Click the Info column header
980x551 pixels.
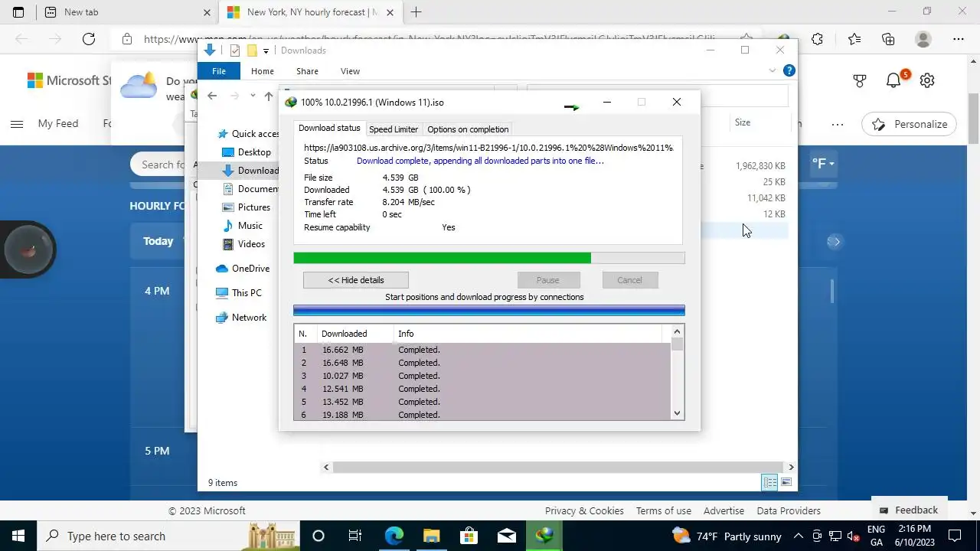(x=528, y=334)
